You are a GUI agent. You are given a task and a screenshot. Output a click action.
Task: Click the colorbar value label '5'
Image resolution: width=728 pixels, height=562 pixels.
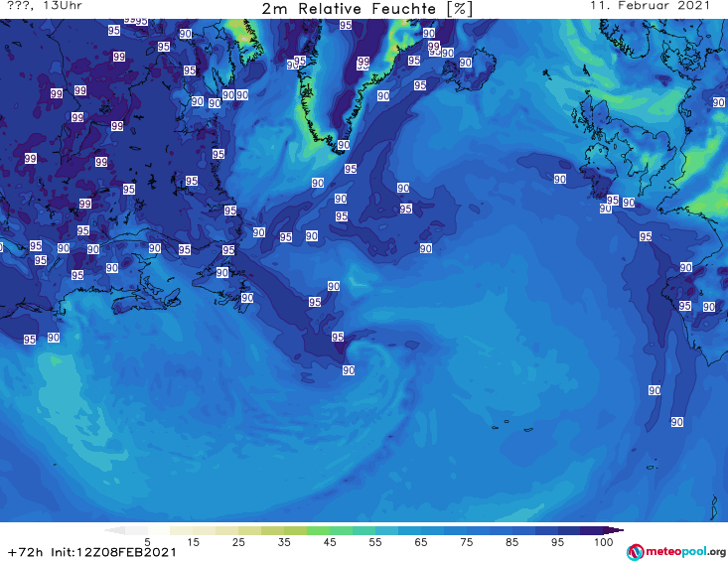point(147,542)
